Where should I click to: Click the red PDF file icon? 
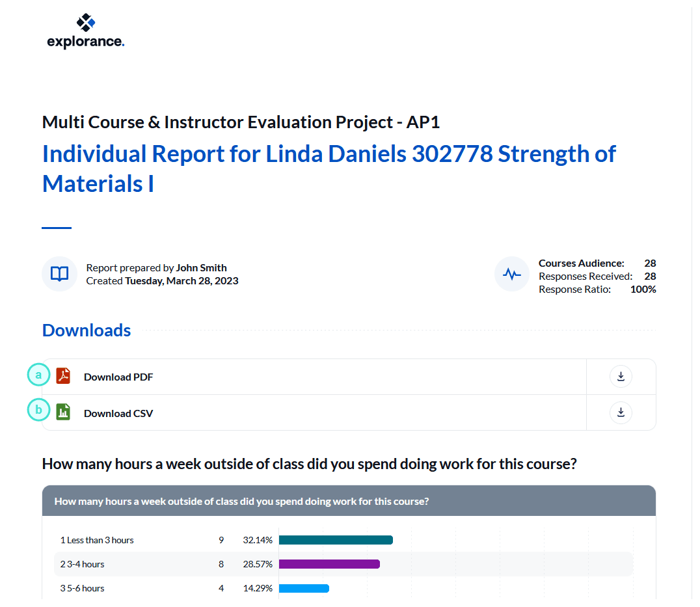(x=63, y=376)
